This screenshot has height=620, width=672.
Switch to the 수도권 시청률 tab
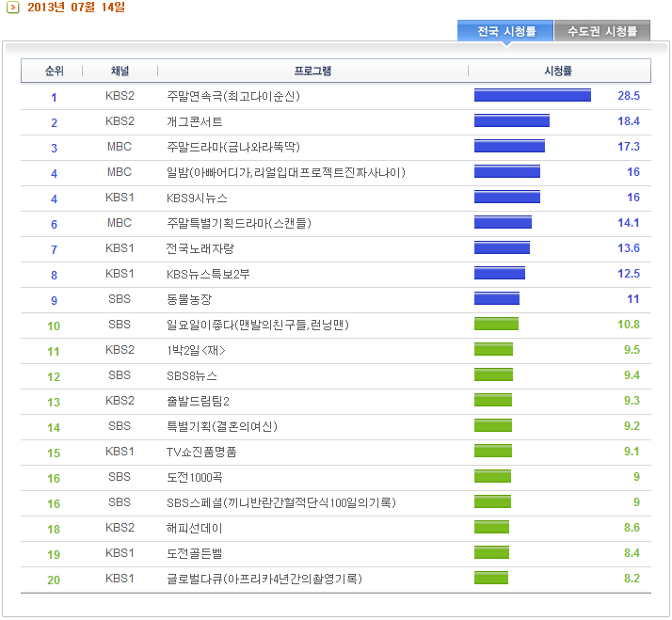602,31
